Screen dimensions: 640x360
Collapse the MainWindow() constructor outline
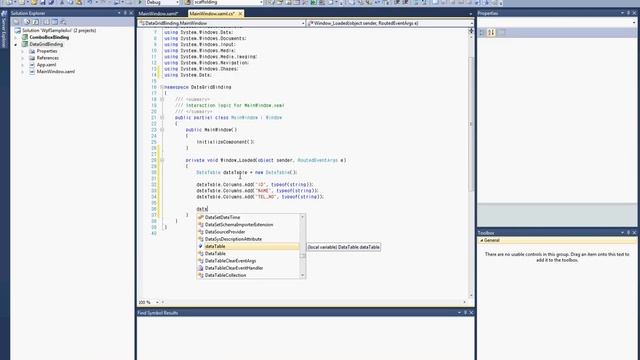[162, 130]
